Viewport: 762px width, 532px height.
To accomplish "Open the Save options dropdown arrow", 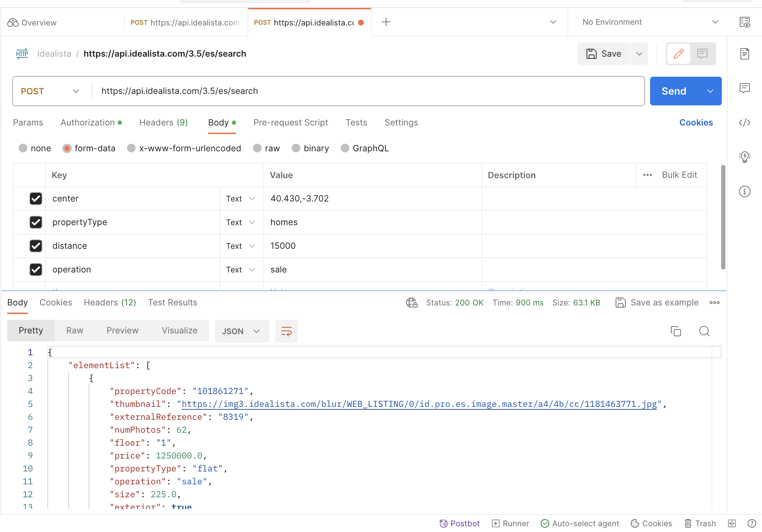I will [639, 54].
